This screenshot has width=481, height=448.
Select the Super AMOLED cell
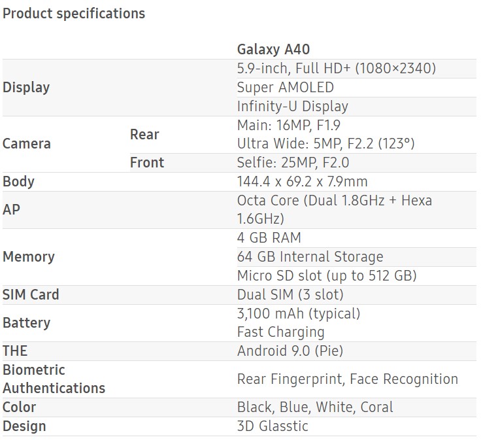click(x=285, y=88)
